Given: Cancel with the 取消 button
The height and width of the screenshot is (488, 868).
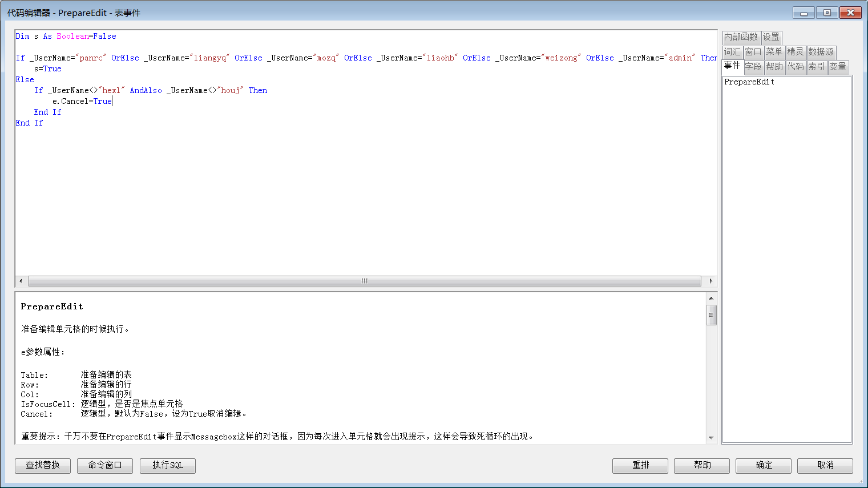Looking at the screenshot, I should pyautogui.click(x=825, y=465).
